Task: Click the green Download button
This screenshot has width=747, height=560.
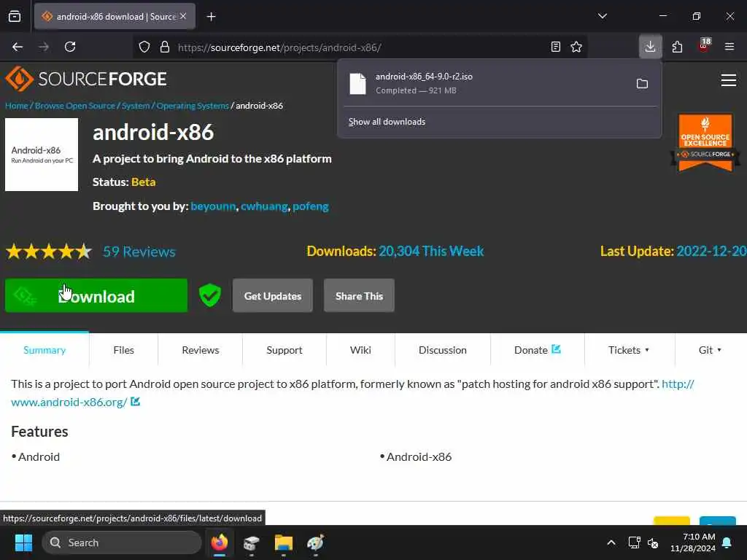Action: [x=96, y=296]
